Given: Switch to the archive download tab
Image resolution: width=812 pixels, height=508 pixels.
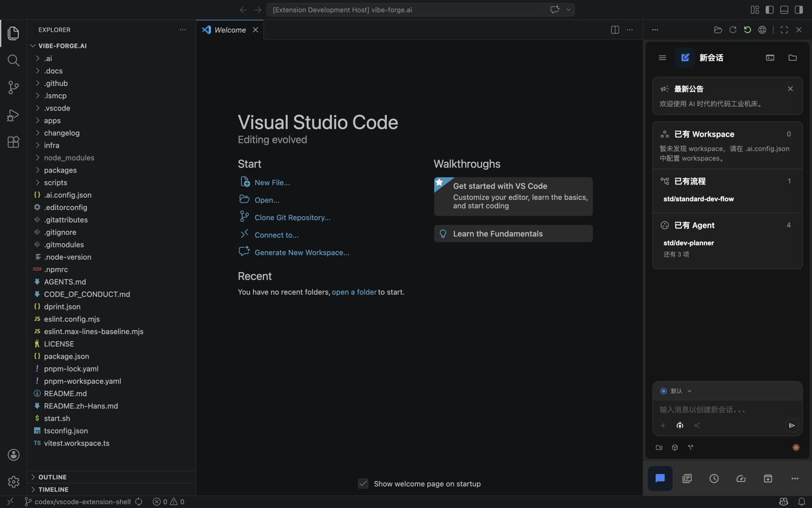Looking at the screenshot, I should (768, 479).
